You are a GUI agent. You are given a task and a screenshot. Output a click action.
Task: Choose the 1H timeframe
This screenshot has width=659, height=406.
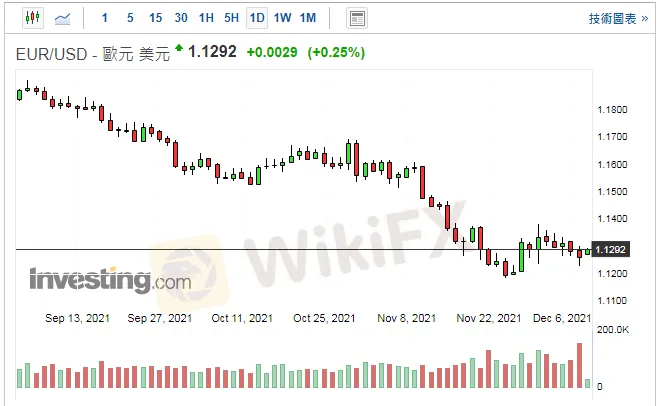point(206,18)
